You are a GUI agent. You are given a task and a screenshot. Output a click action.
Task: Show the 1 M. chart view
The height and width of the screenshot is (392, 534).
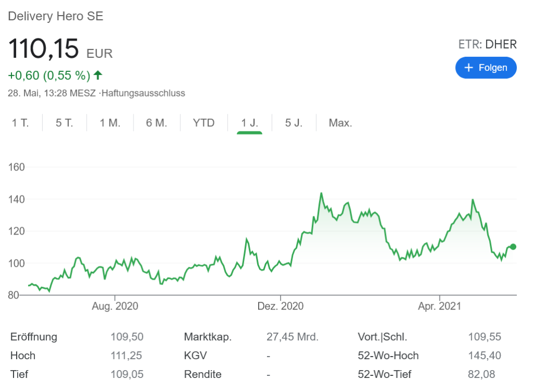pos(110,123)
